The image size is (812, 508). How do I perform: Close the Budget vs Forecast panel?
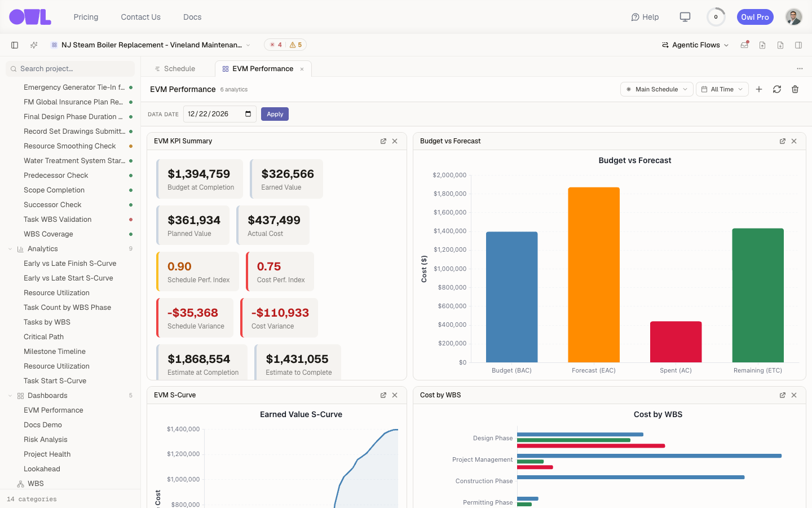pyautogui.click(x=794, y=141)
